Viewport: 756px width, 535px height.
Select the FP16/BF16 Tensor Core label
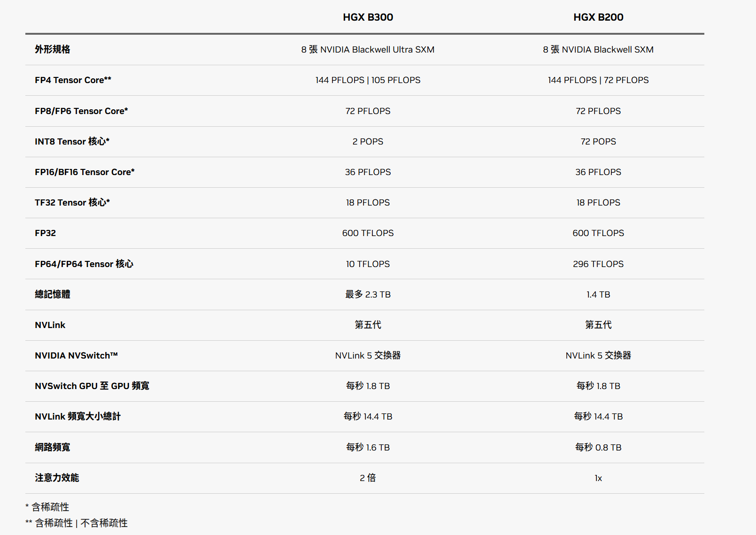click(85, 172)
